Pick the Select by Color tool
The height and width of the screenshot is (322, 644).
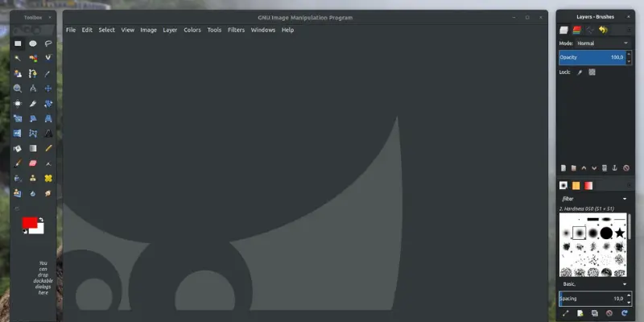tap(33, 58)
